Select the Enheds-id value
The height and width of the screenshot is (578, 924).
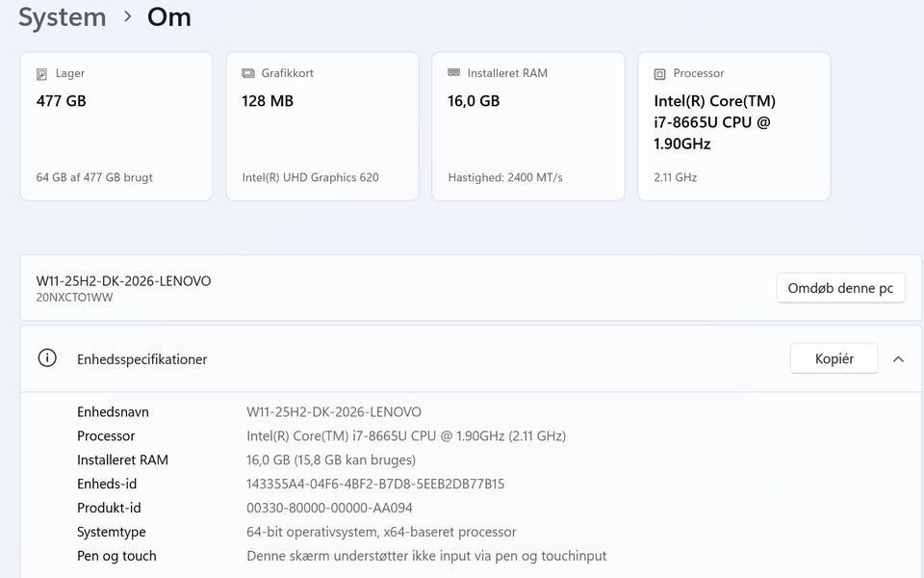375,484
